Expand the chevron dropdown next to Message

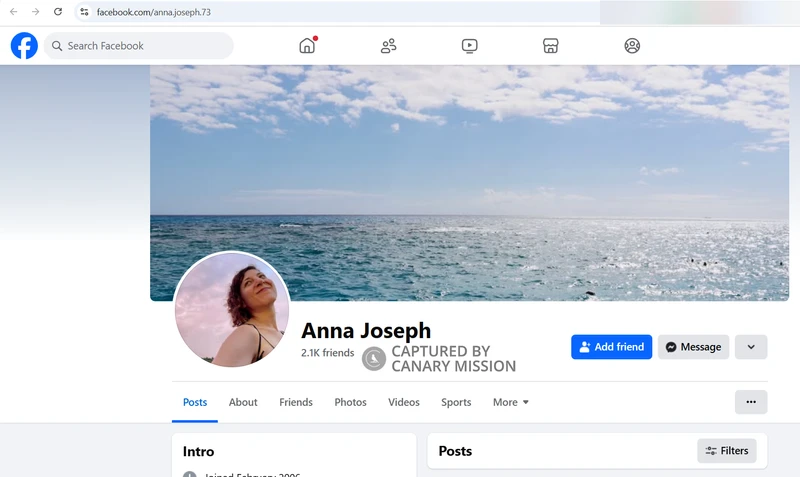click(751, 347)
